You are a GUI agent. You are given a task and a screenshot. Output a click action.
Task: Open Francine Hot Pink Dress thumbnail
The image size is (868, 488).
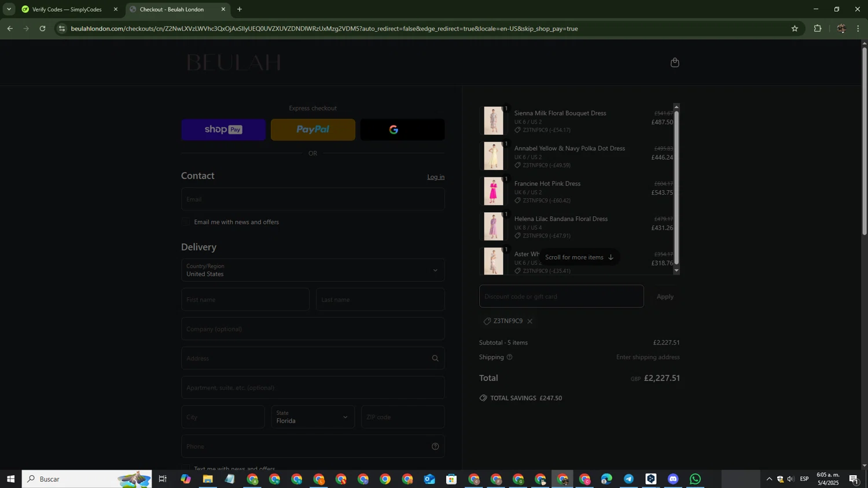click(494, 191)
